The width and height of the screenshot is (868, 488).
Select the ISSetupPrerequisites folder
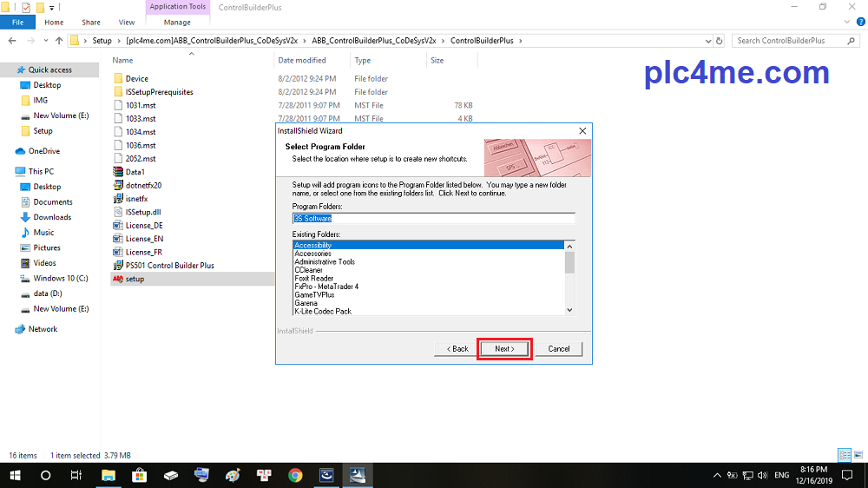click(160, 92)
